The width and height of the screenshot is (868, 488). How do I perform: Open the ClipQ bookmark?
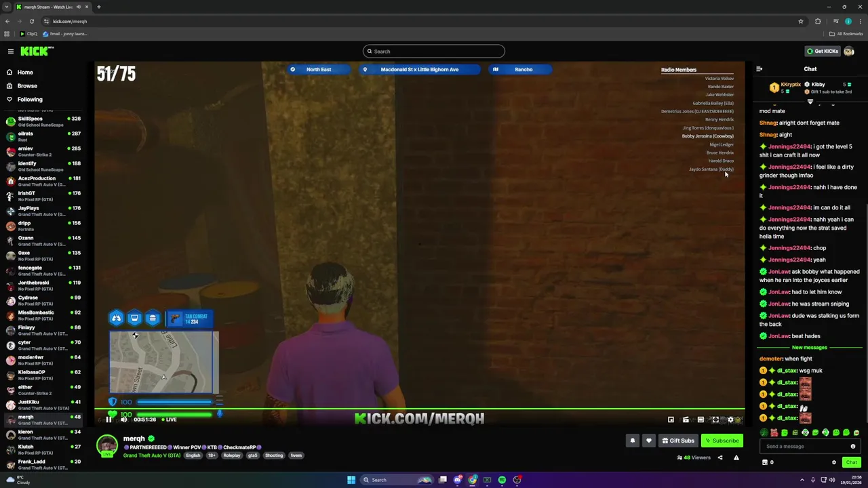[28, 34]
